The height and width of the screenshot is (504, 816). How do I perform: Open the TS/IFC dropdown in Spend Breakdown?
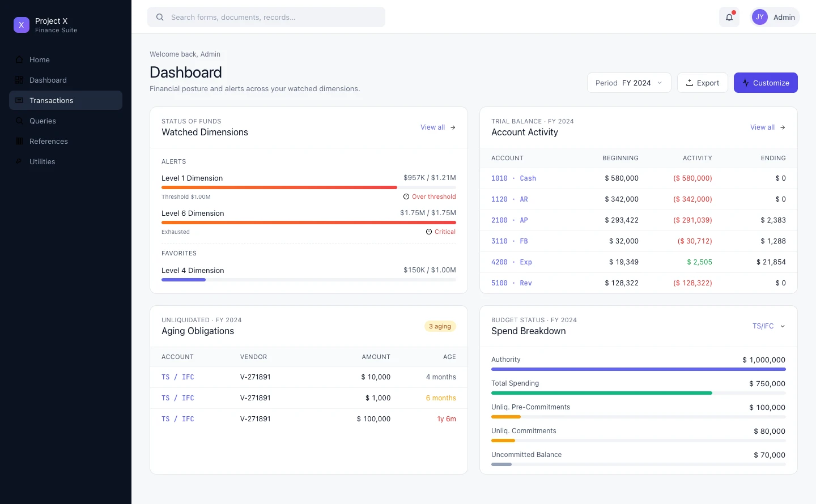click(x=769, y=326)
